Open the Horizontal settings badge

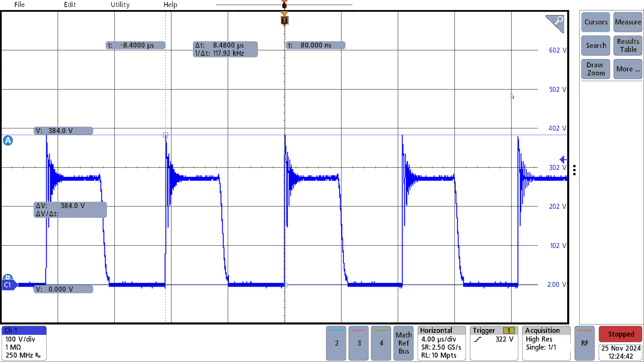(x=442, y=343)
